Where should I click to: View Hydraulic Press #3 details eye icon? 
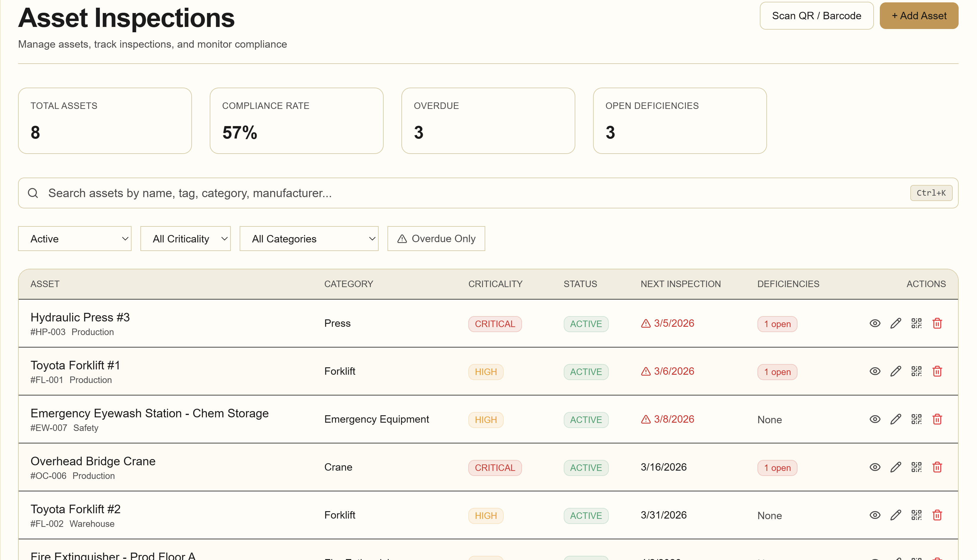coord(875,324)
